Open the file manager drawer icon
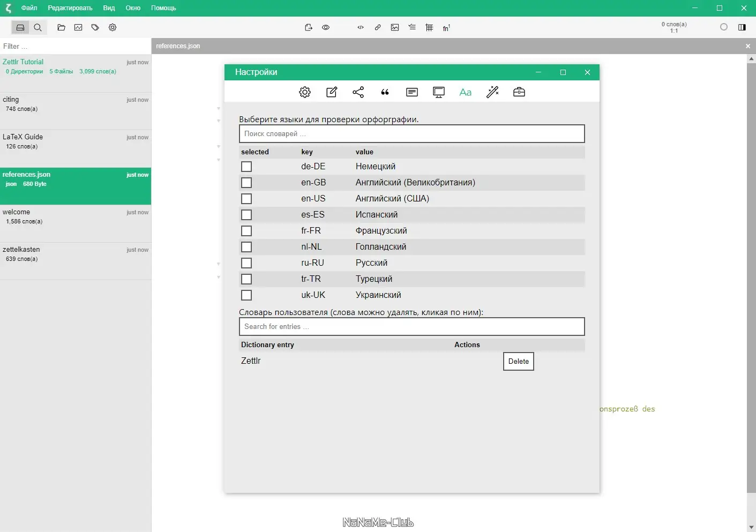 pos(20,27)
